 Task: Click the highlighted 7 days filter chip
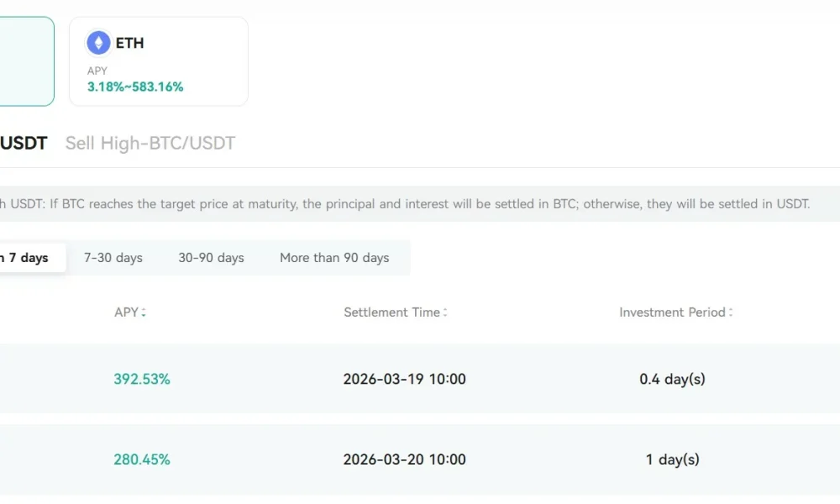[x=25, y=258]
